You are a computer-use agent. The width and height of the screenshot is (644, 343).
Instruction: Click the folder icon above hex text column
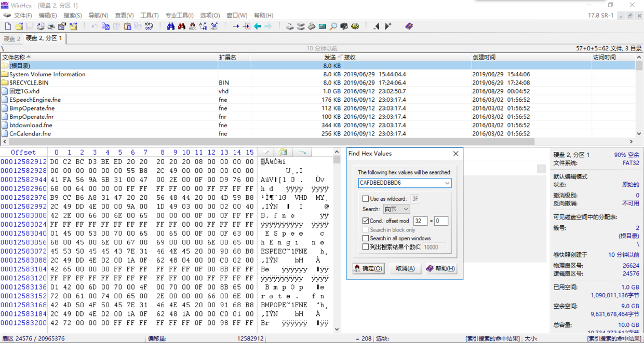(284, 152)
